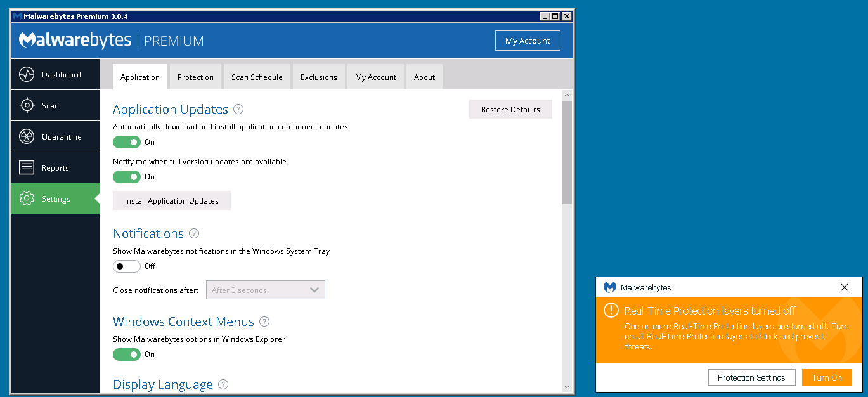Click the scrollbar down arrow
The width and height of the screenshot is (868, 397).
(x=567, y=387)
